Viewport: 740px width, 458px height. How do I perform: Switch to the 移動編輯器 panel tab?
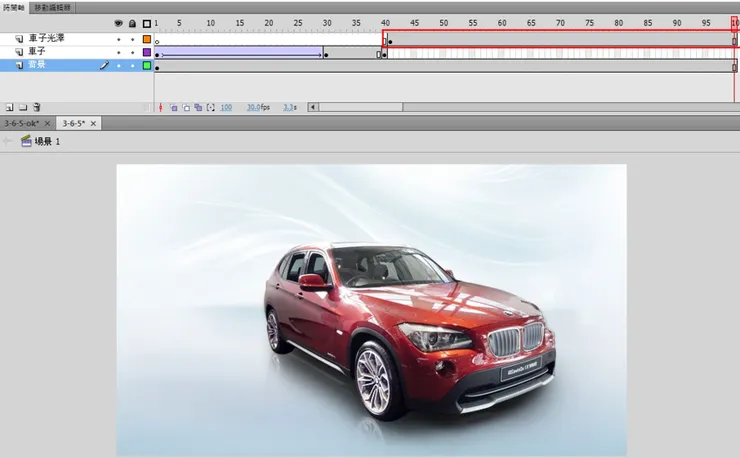[52, 7]
